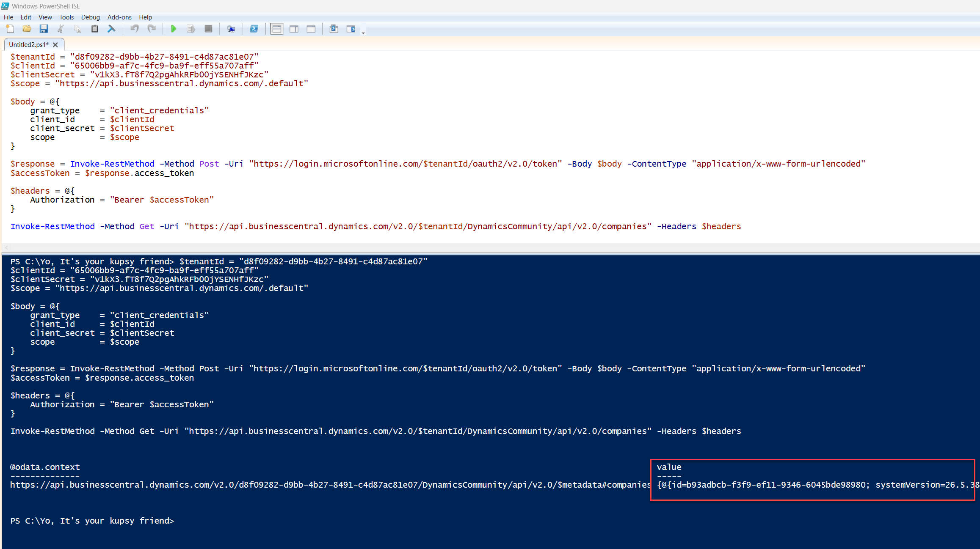Run the script with green play button

click(174, 29)
